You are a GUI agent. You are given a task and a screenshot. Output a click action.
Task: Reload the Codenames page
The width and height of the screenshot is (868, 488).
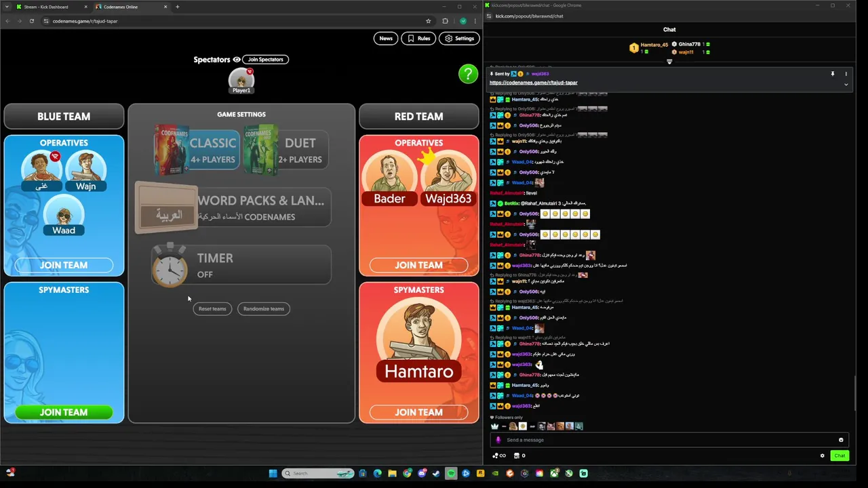[31, 21]
